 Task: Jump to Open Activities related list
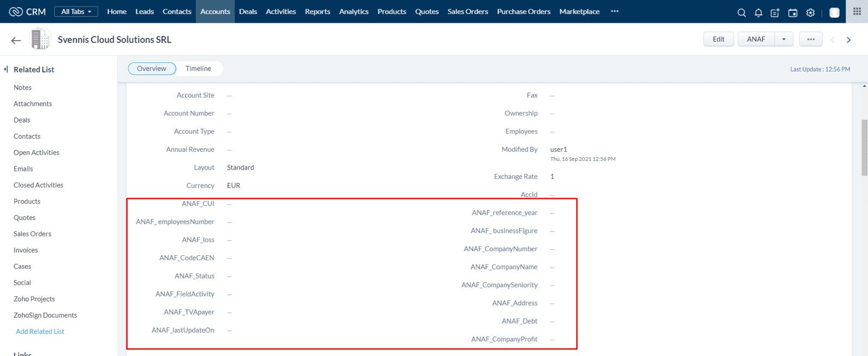[x=36, y=152]
